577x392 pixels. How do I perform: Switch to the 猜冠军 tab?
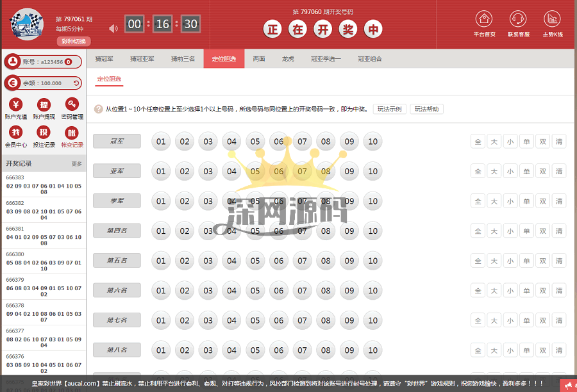[x=104, y=59]
